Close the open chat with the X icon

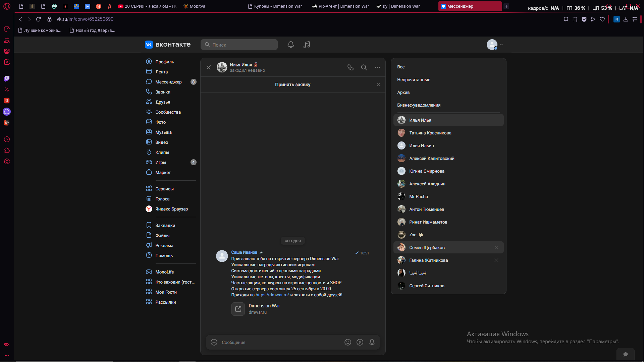click(x=209, y=67)
